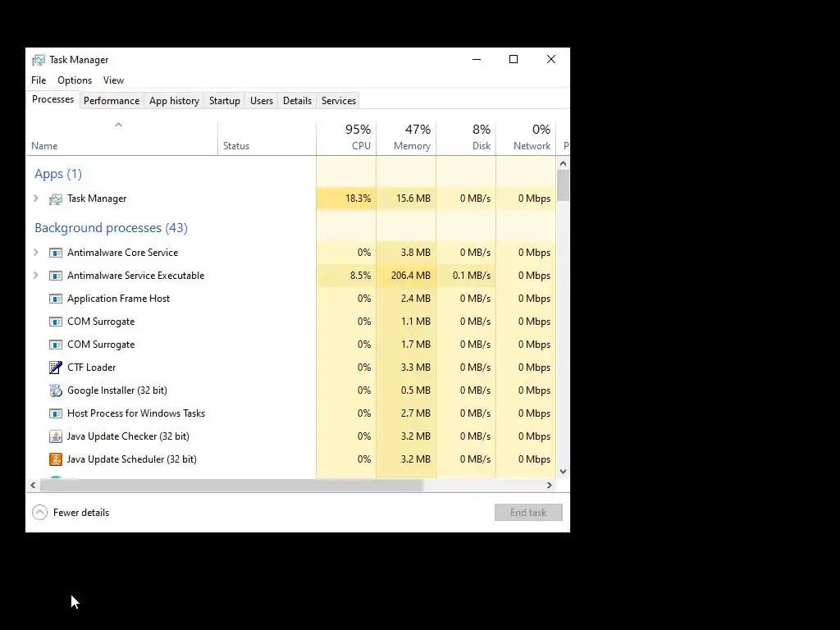Screen dimensions: 840x630
Task: Click the vertical scrollbar up arrow
Action: (563, 163)
